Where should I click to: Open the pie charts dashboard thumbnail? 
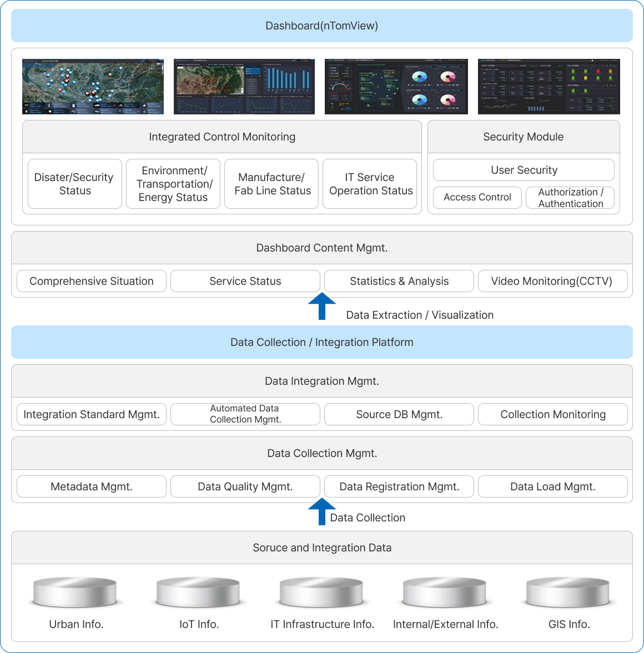[396, 87]
